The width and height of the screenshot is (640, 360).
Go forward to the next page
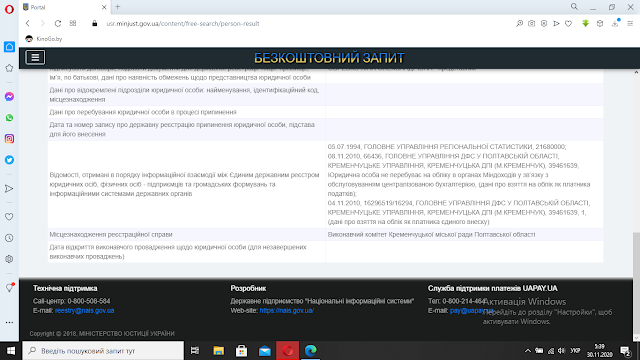coord(42,23)
